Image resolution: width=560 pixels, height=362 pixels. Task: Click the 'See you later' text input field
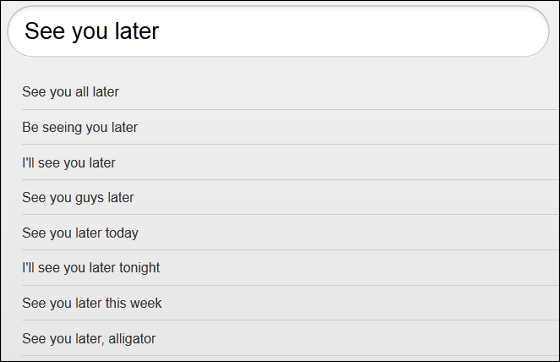click(x=278, y=31)
